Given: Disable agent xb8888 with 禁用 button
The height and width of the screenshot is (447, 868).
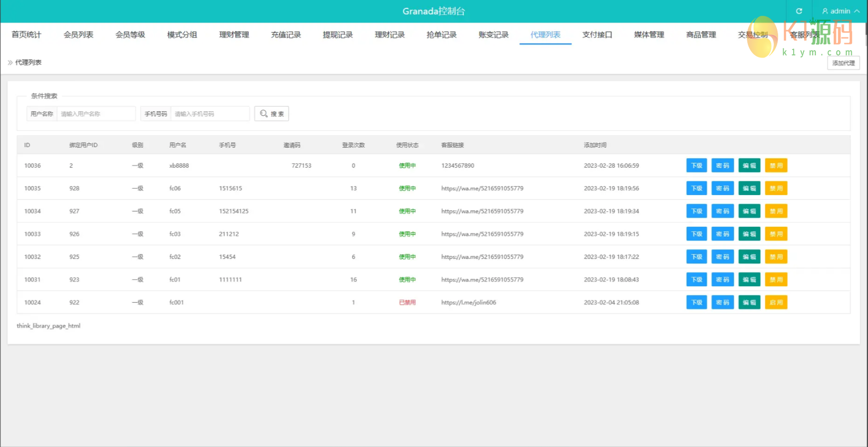Looking at the screenshot, I should 776,166.
